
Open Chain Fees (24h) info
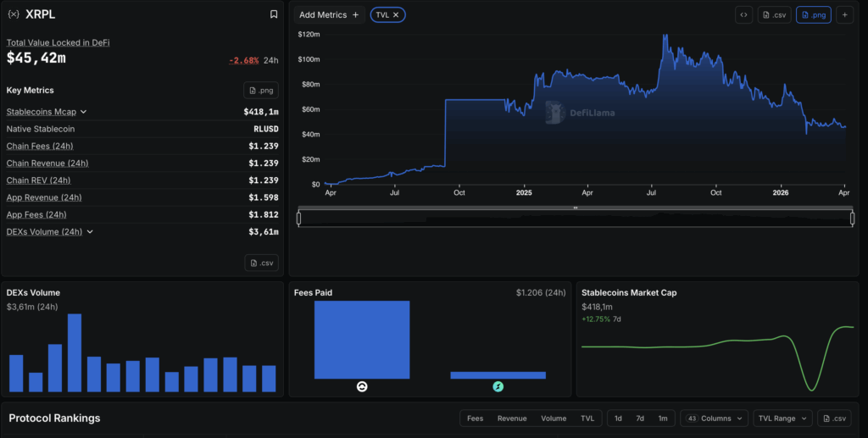(40, 146)
